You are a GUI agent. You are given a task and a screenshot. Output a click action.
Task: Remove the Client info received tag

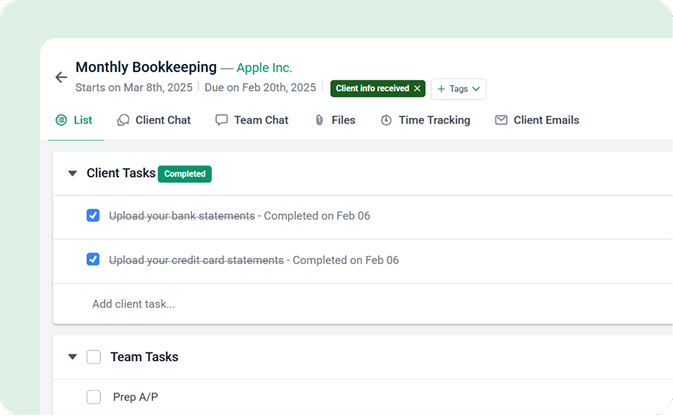coord(417,88)
